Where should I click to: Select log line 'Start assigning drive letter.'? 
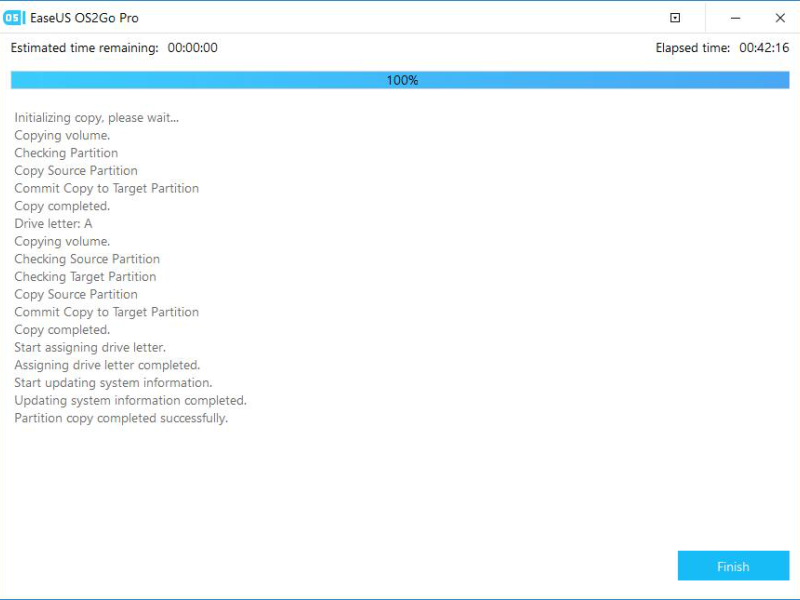[x=90, y=347]
